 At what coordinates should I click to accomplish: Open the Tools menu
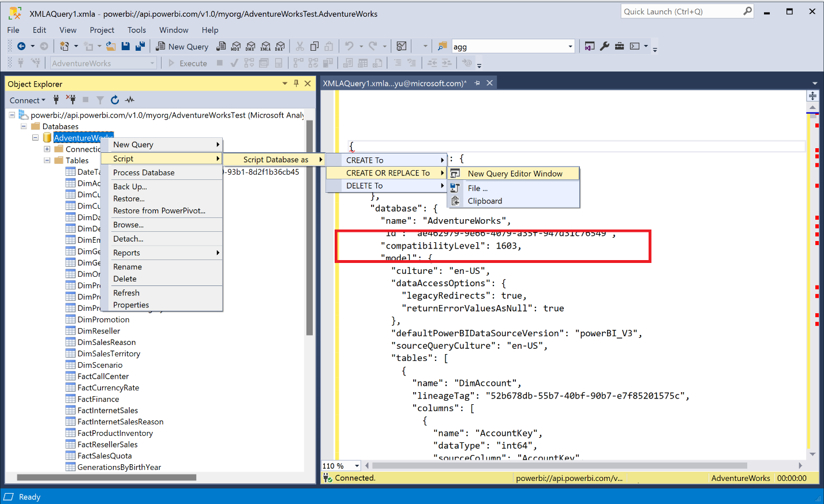point(137,30)
